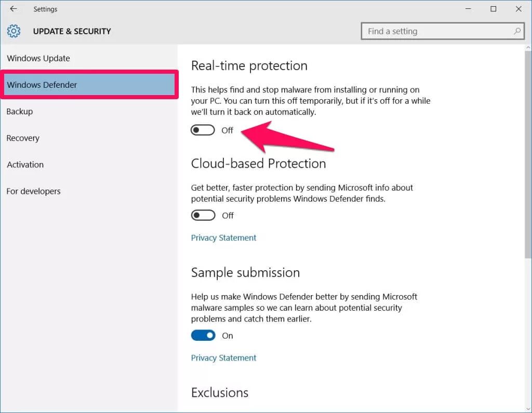This screenshot has width=532, height=413.
Task: Close the Settings window
Action: [x=518, y=9]
